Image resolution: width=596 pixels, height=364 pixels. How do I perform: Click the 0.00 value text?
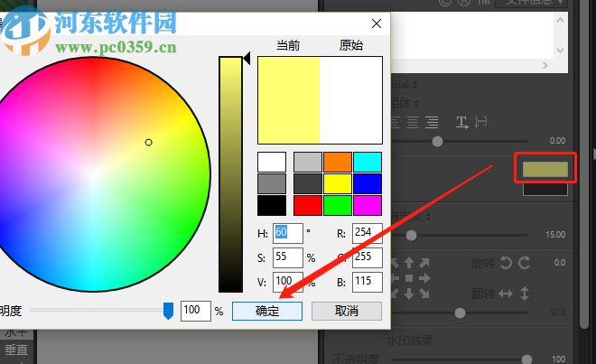(x=557, y=141)
